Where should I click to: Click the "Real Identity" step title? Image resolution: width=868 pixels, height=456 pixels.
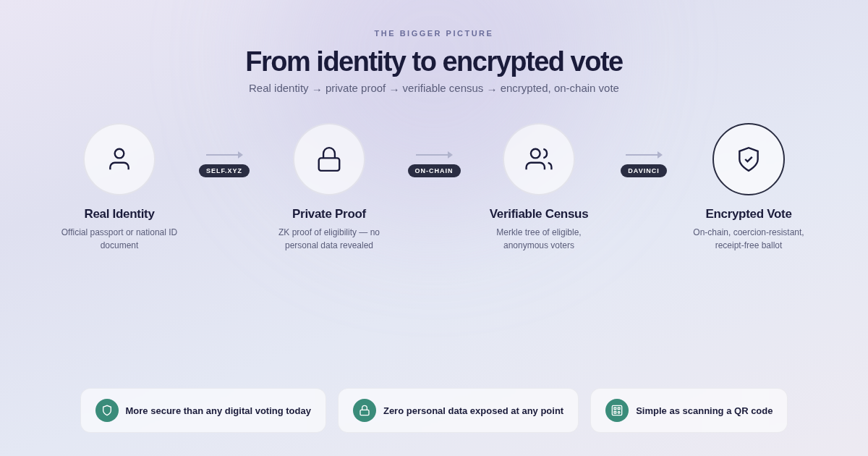[119, 214]
